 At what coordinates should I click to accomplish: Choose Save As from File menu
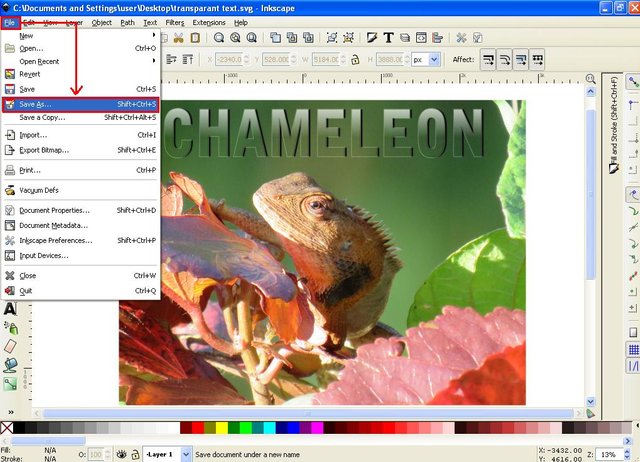(80, 104)
